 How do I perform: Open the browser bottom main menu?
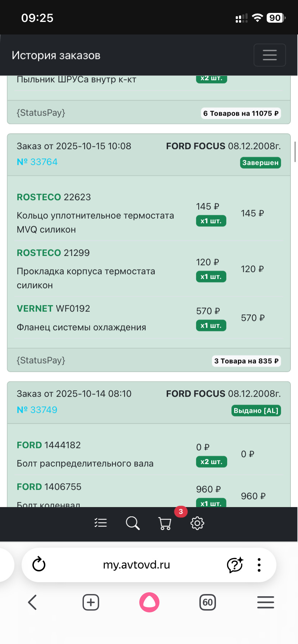266,602
